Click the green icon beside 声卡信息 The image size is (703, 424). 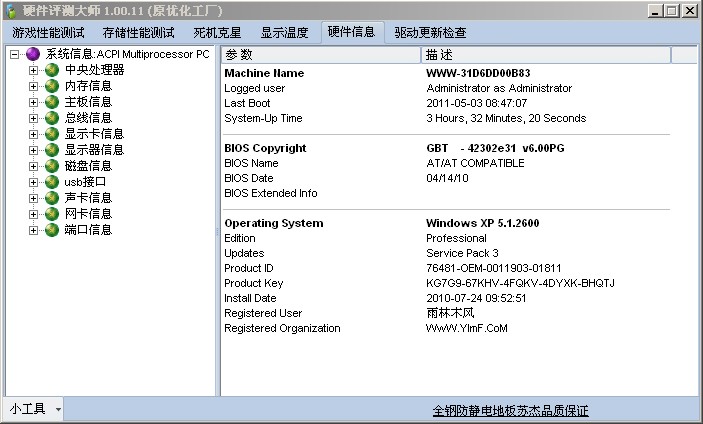click(x=52, y=198)
